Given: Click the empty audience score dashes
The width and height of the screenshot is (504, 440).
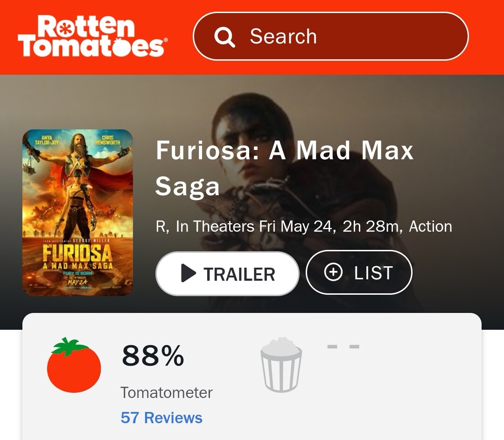Looking at the screenshot, I should (x=343, y=347).
